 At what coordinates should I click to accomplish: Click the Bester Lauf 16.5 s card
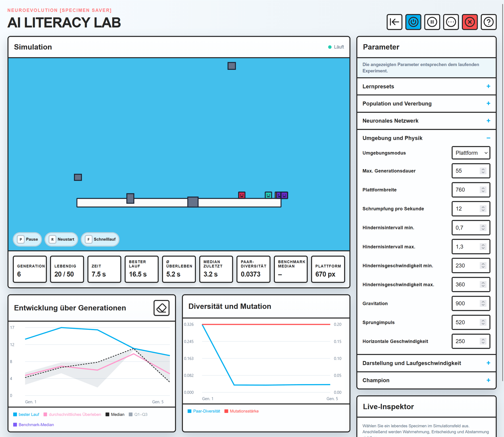pos(141,269)
